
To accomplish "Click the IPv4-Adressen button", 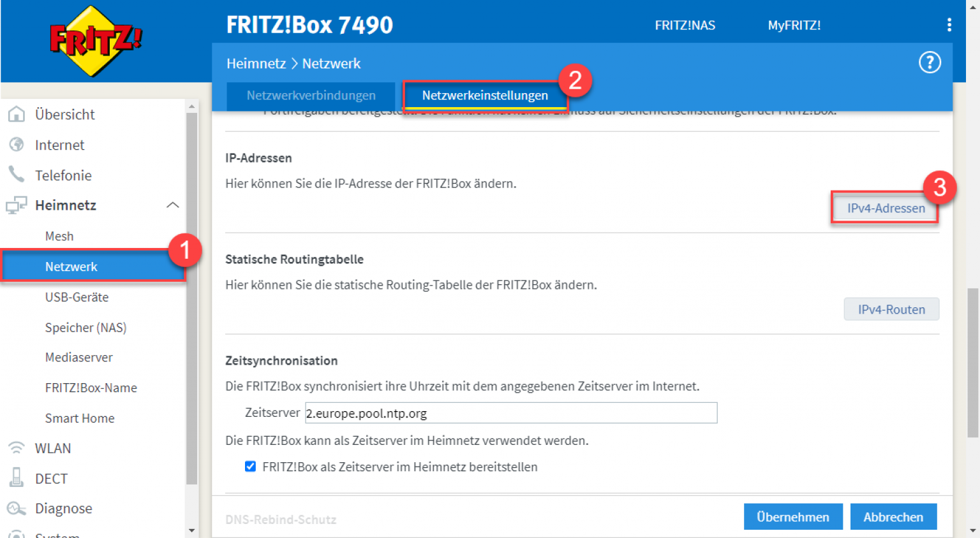I will 886,208.
